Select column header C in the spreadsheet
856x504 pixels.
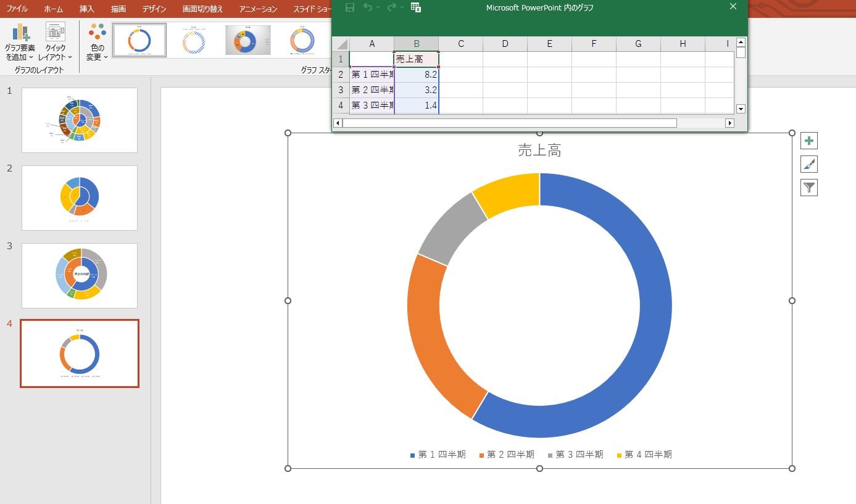[x=460, y=44]
